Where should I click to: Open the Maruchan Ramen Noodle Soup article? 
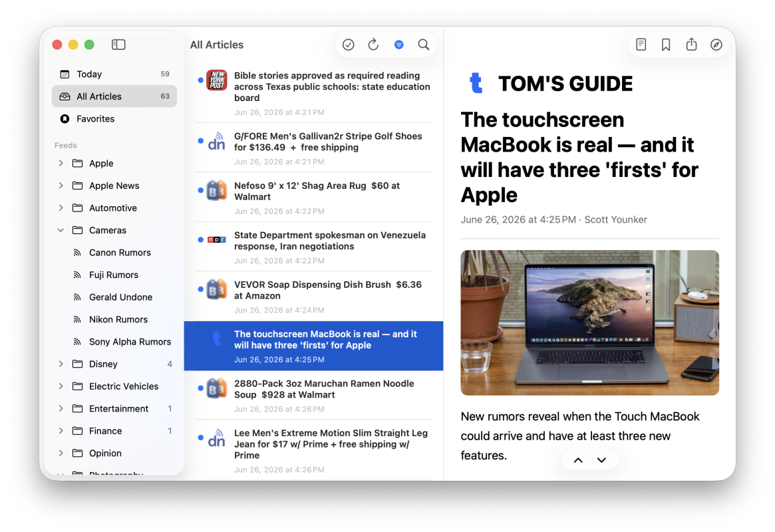tap(313, 395)
